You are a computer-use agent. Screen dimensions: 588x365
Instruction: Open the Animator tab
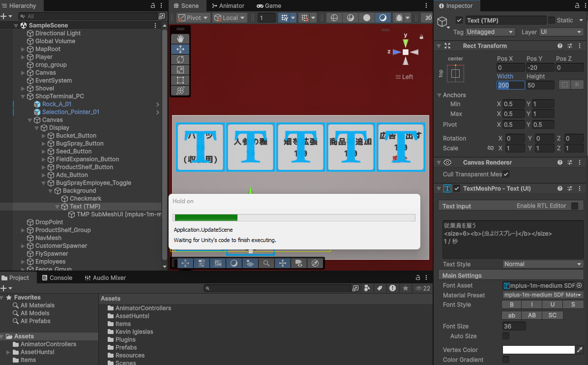(228, 6)
